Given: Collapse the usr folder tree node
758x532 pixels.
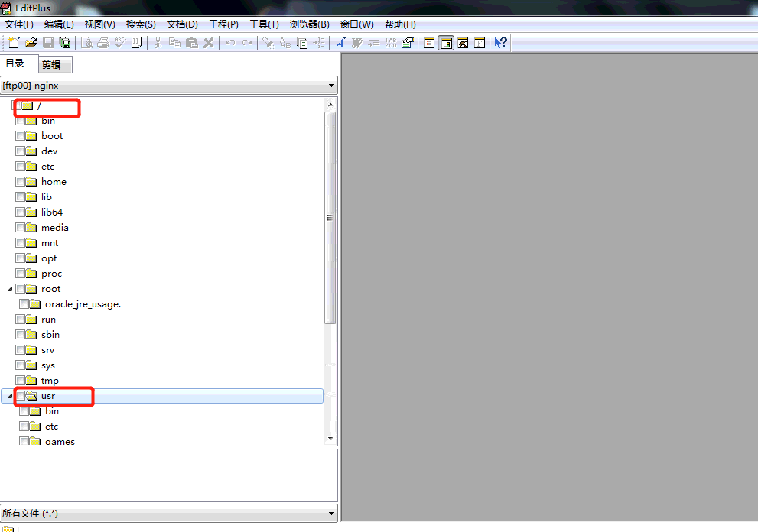Looking at the screenshot, I should [x=10, y=396].
